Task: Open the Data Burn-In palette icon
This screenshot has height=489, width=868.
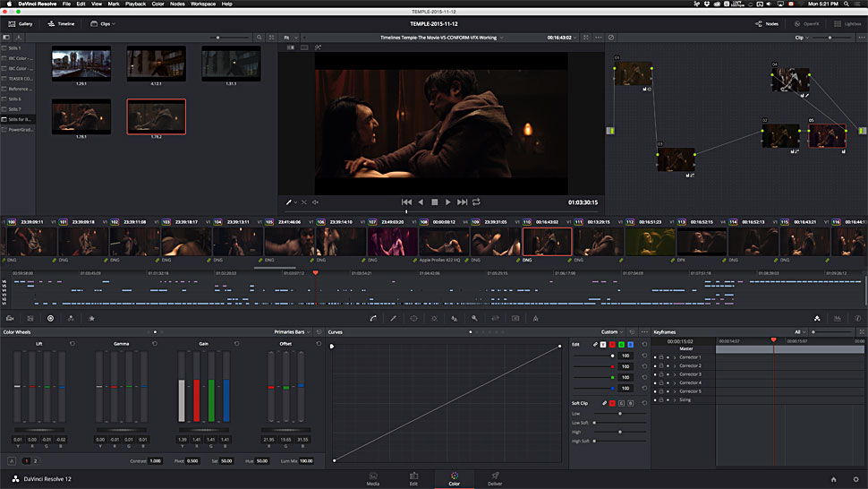Action: 535,319
